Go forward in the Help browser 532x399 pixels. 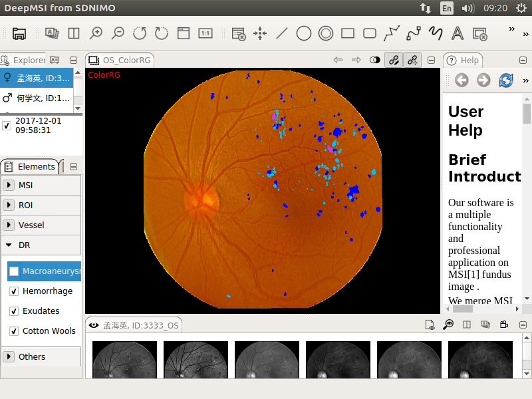click(483, 80)
